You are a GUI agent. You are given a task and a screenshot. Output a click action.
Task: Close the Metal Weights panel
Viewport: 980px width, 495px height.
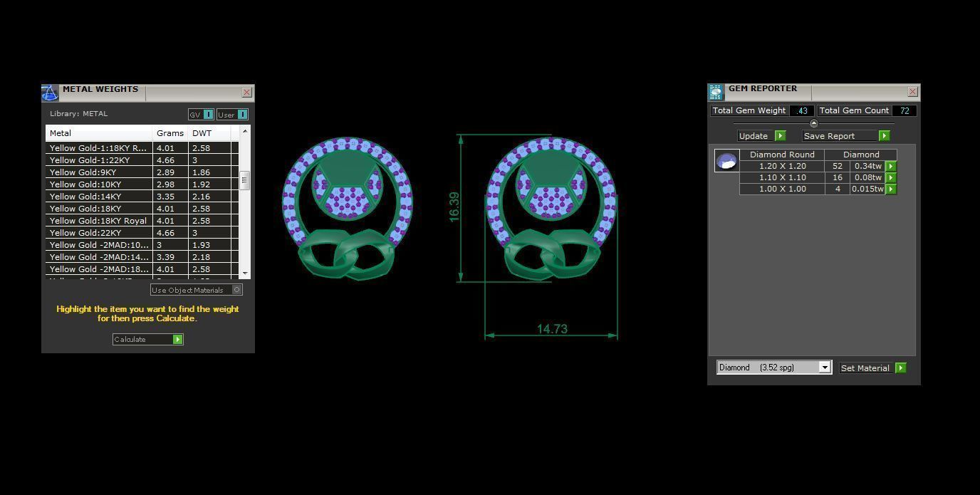click(246, 93)
